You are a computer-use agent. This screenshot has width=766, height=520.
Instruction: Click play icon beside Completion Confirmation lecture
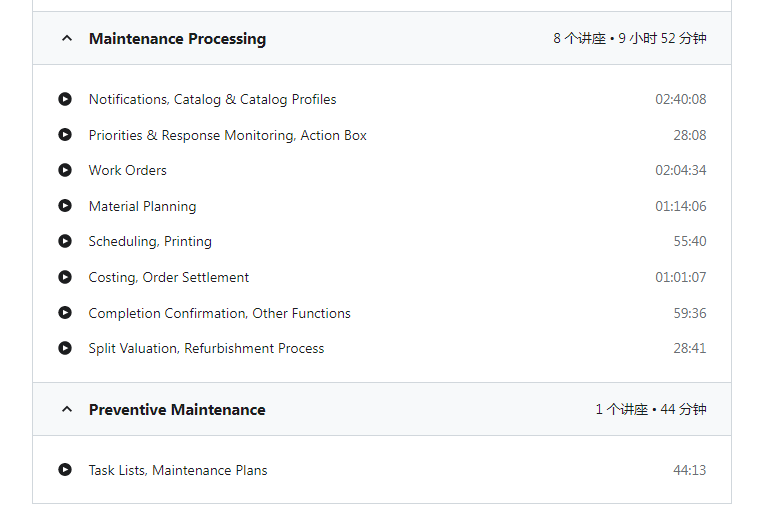coord(65,313)
